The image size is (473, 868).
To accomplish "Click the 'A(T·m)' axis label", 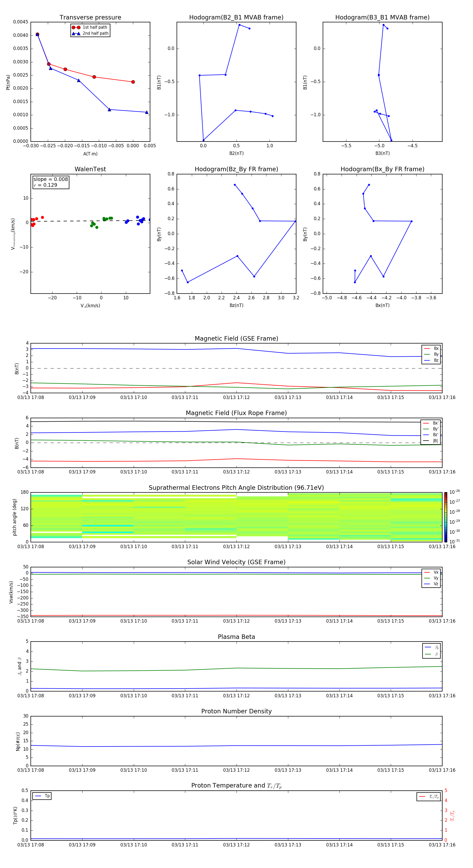I will tap(90, 154).
